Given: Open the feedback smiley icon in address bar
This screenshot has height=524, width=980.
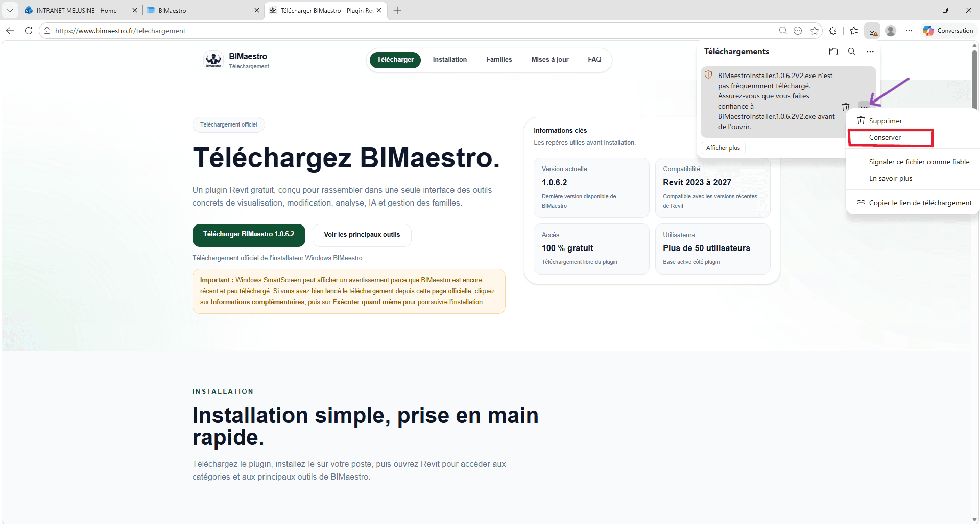Looking at the screenshot, I should [798, 31].
